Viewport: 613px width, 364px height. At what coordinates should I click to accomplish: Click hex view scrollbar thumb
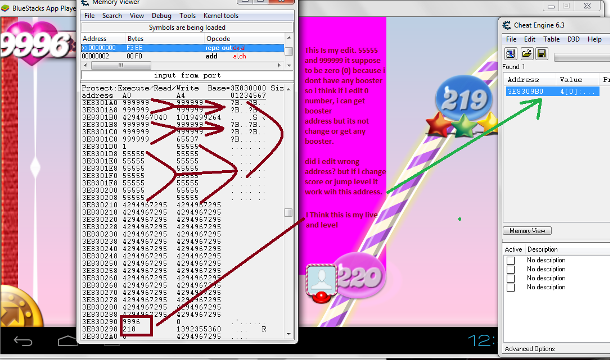click(288, 212)
